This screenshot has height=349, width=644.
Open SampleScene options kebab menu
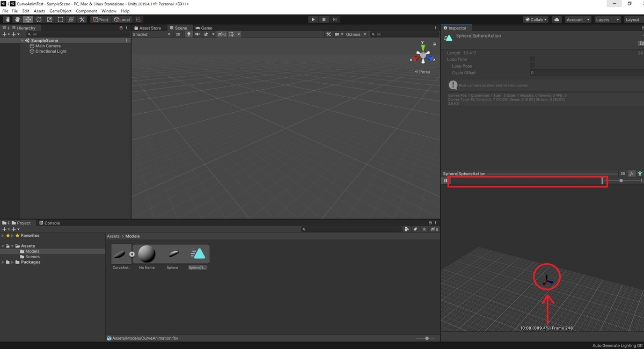click(x=127, y=41)
